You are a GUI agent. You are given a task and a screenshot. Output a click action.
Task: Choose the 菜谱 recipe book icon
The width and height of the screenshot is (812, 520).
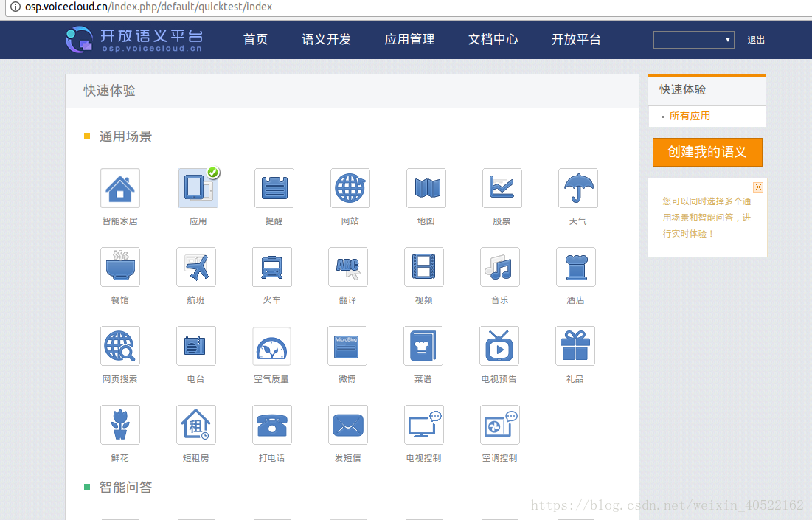pos(423,346)
